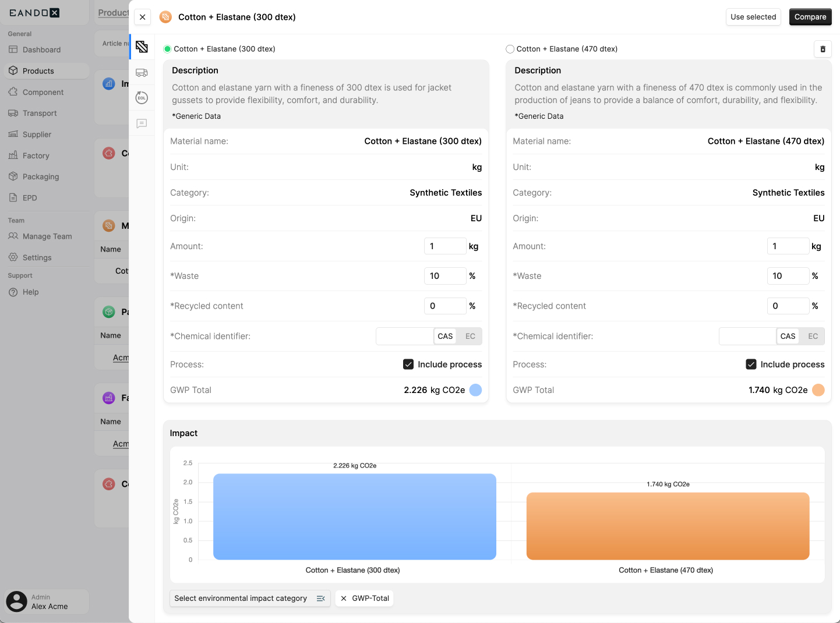Viewport: 840px width, 623px height.
Task: Select the Cotton + Elastane (470 dtex) radio button
Action: click(510, 49)
